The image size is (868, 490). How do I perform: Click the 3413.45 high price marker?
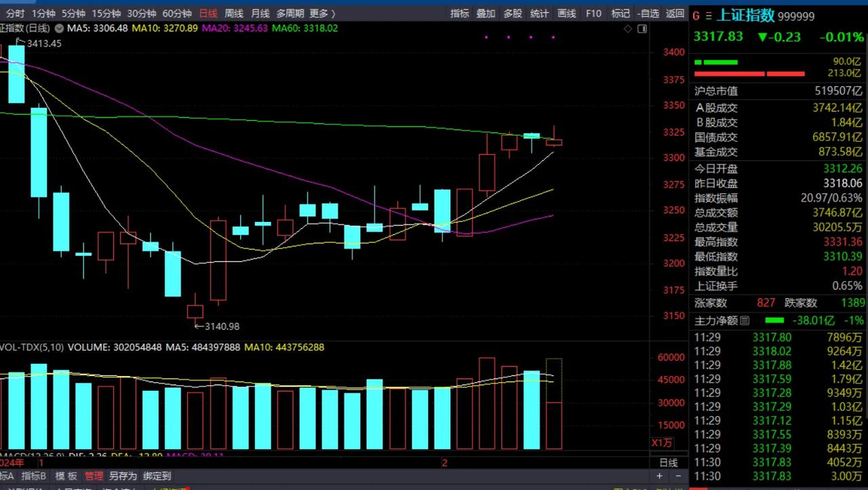click(x=44, y=43)
